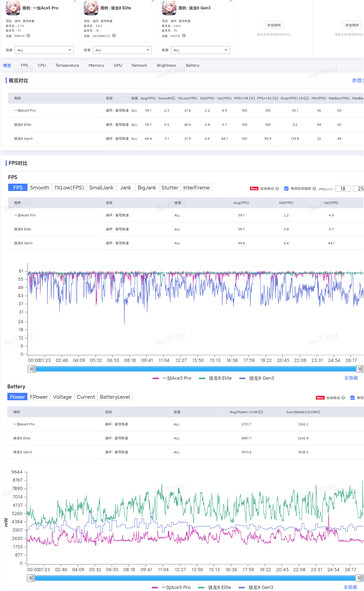
Task: Switch to the Temperature tab
Action: (67, 66)
